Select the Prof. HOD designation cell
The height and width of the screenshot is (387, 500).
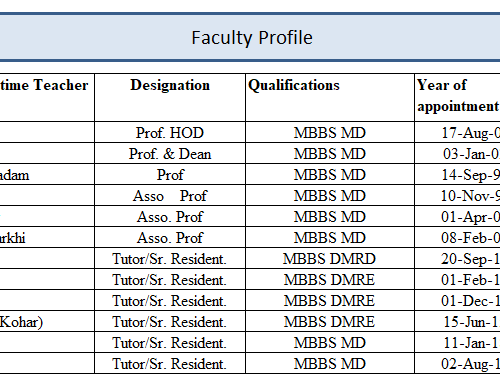(x=170, y=132)
